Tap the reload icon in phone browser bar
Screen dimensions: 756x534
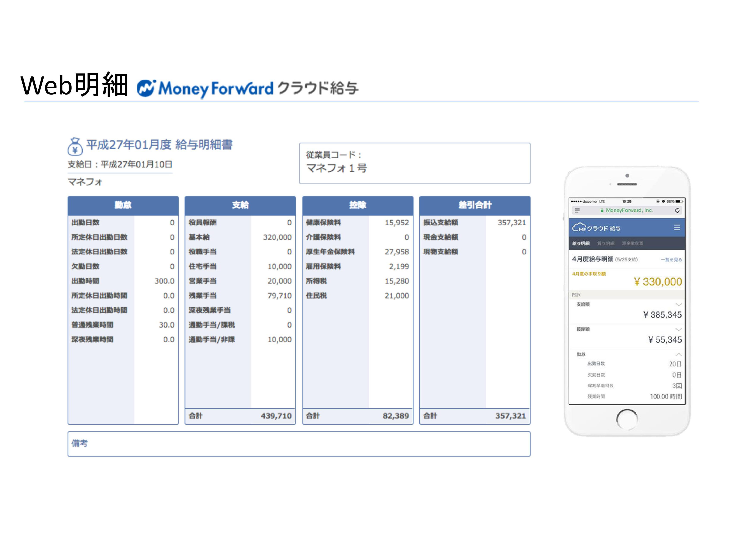pos(677,211)
